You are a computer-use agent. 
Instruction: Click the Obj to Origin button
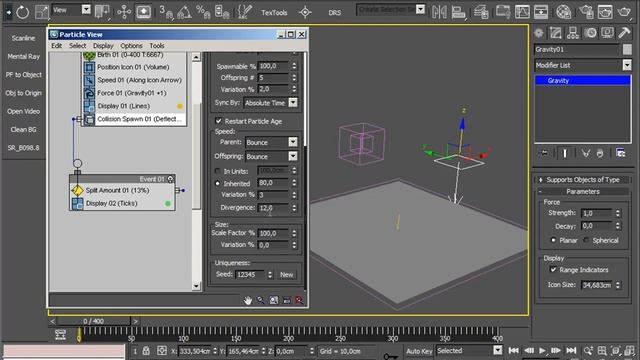(x=23, y=93)
